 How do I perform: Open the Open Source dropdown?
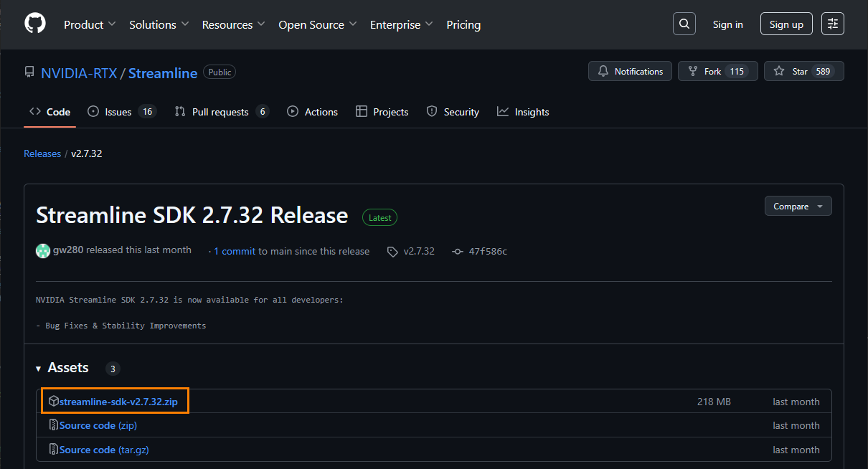[318, 24]
